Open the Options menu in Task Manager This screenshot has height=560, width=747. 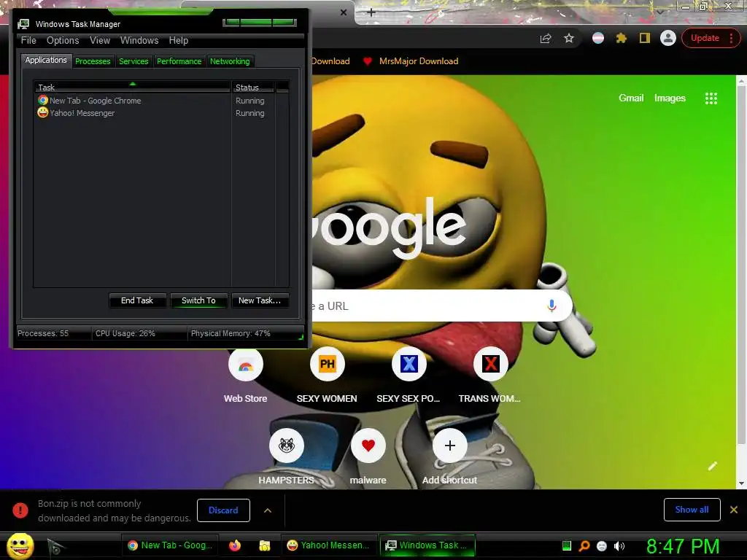[x=63, y=41]
